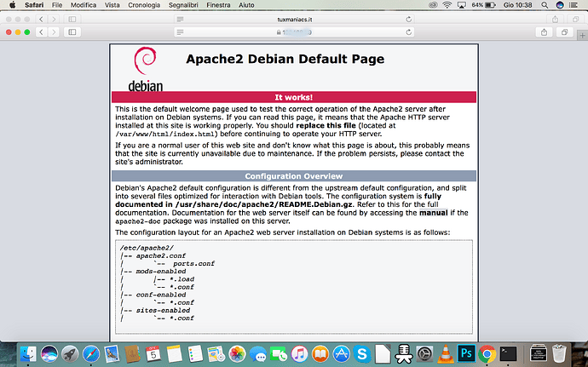The width and height of the screenshot is (588, 367).
Task: Open Reader view icon in the front address bar
Action: click(181, 32)
